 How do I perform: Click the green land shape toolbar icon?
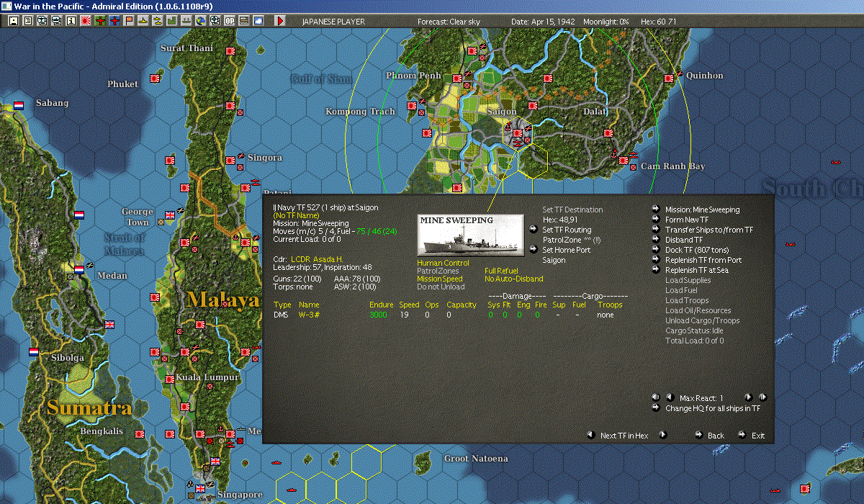point(171,21)
